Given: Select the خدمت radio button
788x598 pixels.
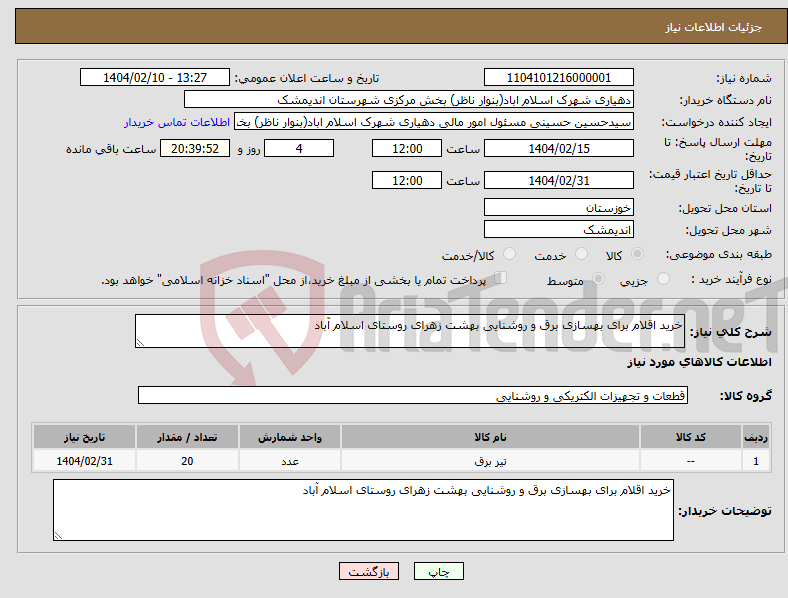Looking at the screenshot, I should [581, 254].
